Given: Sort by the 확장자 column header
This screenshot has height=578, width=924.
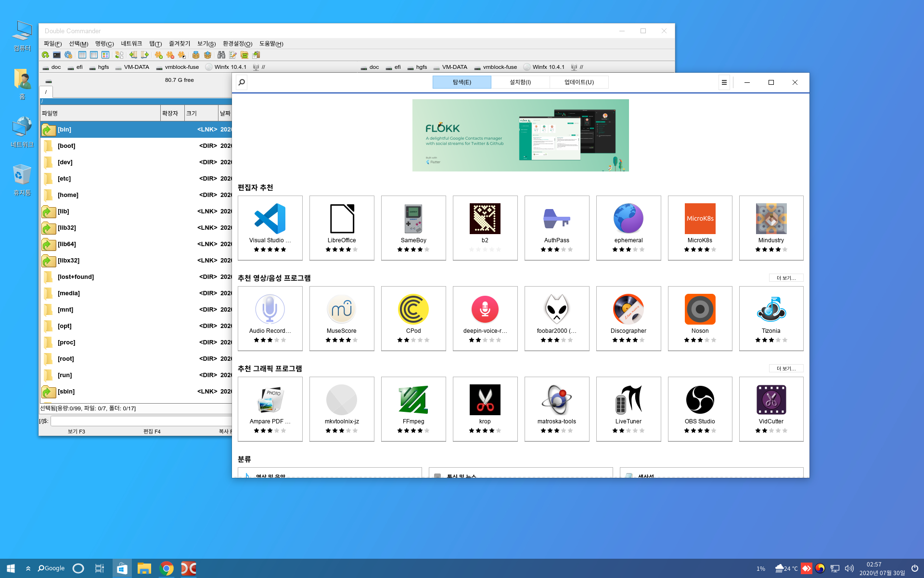Looking at the screenshot, I should point(172,113).
